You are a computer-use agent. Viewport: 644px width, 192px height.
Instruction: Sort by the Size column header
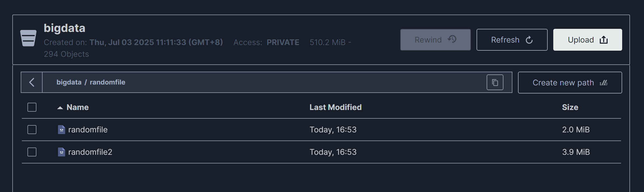point(570,107)
